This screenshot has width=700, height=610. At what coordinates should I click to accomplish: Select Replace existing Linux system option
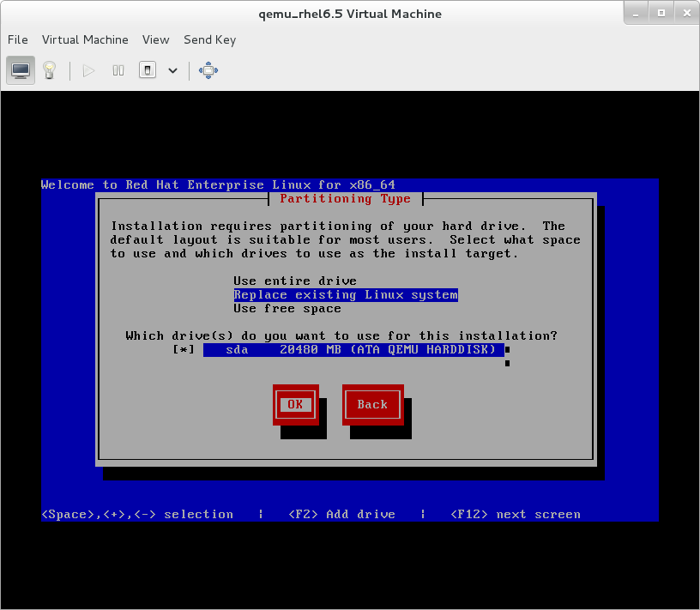coord(346,295)
